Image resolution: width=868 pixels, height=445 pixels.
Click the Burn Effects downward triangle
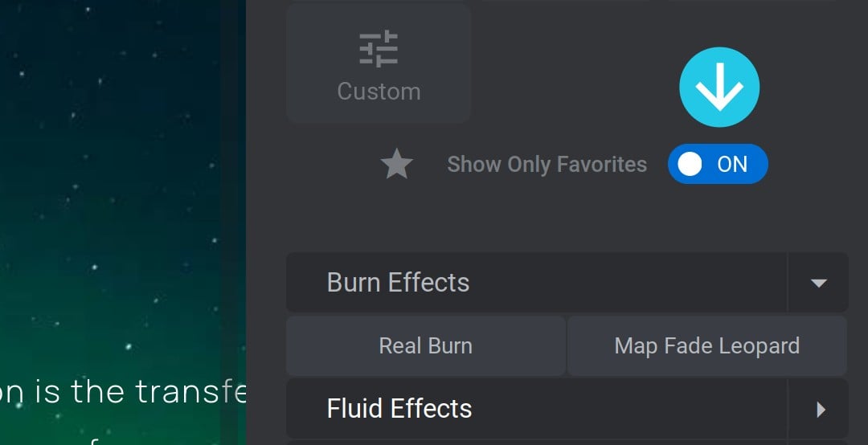(x=819, y=284)
